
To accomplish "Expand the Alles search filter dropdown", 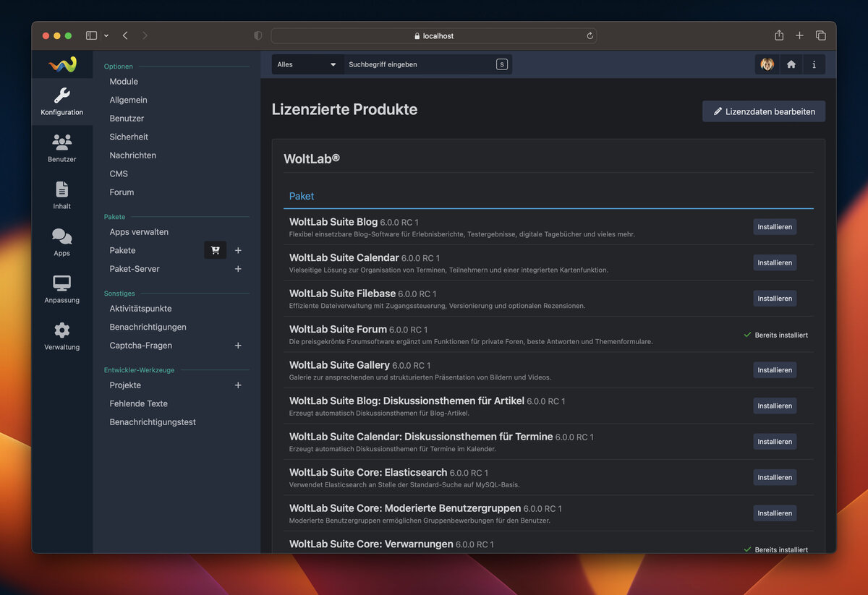I will pyautogui.click(x=307, y=64).
